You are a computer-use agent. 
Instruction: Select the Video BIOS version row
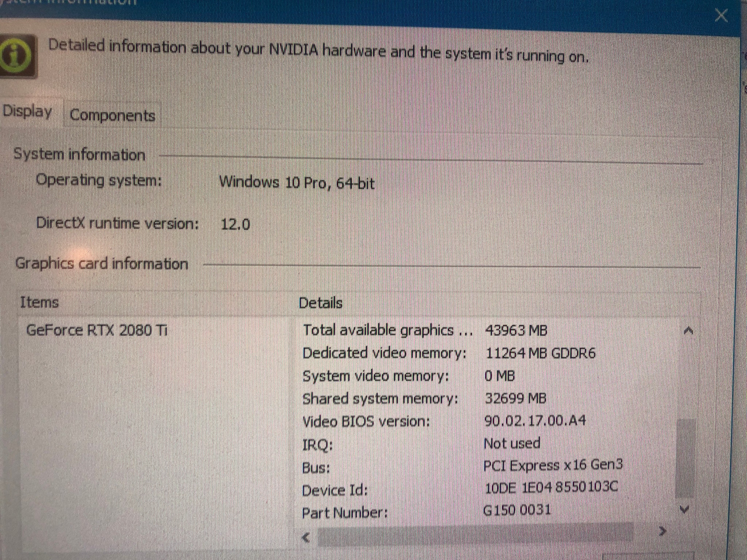[x=444, y=421]
